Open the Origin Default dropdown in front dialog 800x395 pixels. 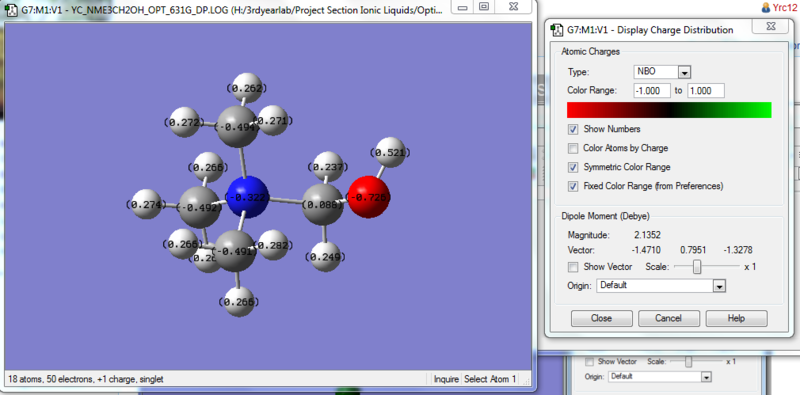point(719,286)
